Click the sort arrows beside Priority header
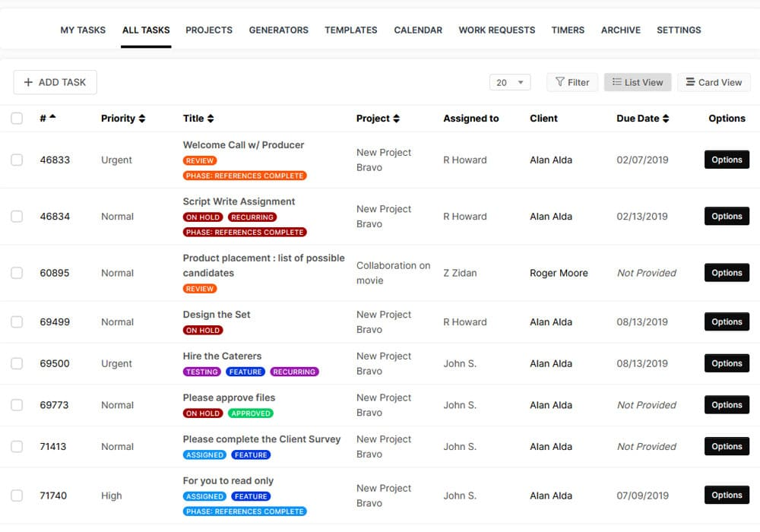This screenshot has width=760, height=532. tap(142, 119)
